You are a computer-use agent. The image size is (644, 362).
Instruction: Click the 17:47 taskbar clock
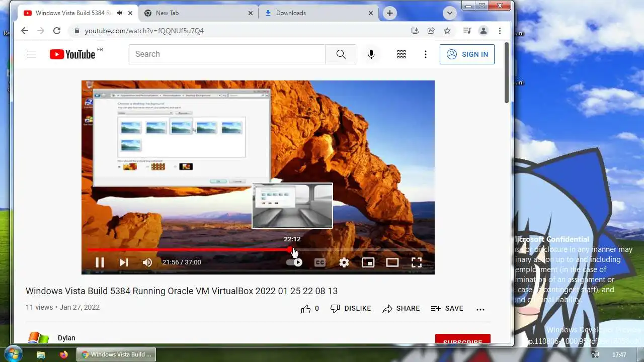coord(619,354)
